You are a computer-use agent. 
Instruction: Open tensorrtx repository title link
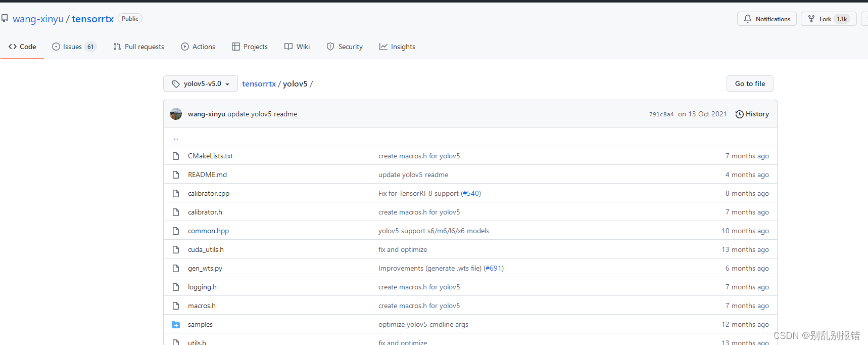coord(92,19)
